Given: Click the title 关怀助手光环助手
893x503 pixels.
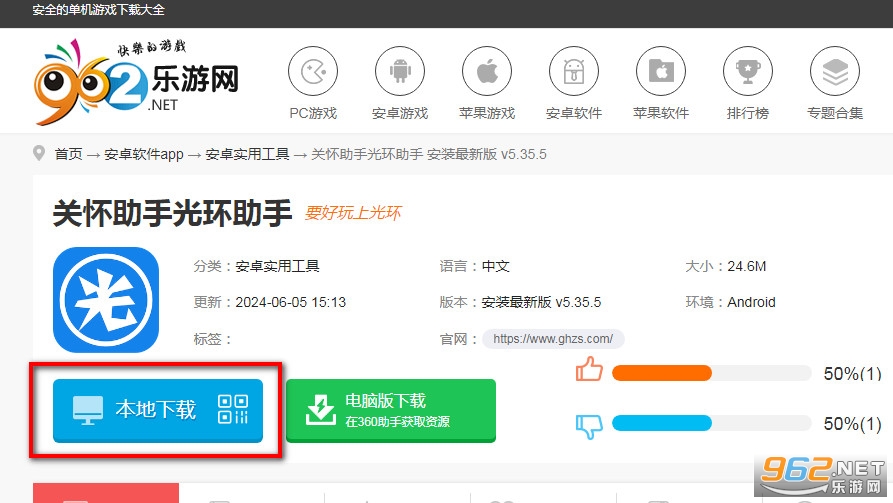Looking at the screenshot, I should click(173, 214).
